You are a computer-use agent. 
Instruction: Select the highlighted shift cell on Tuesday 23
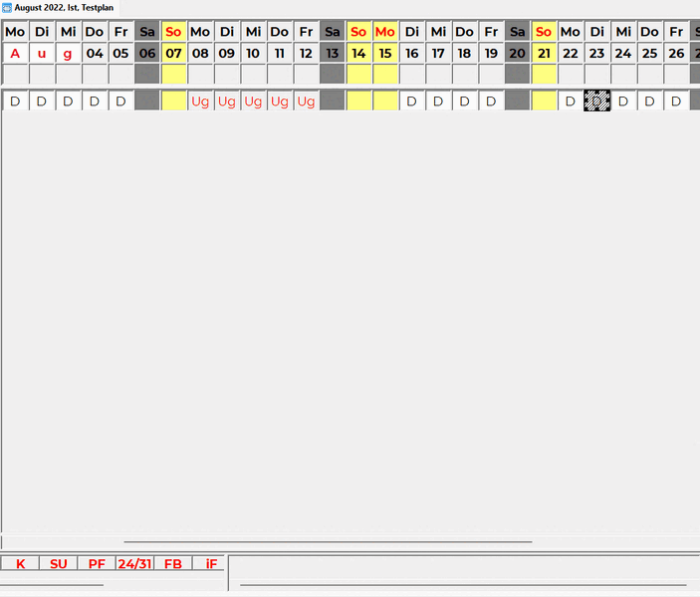point(596,100)
